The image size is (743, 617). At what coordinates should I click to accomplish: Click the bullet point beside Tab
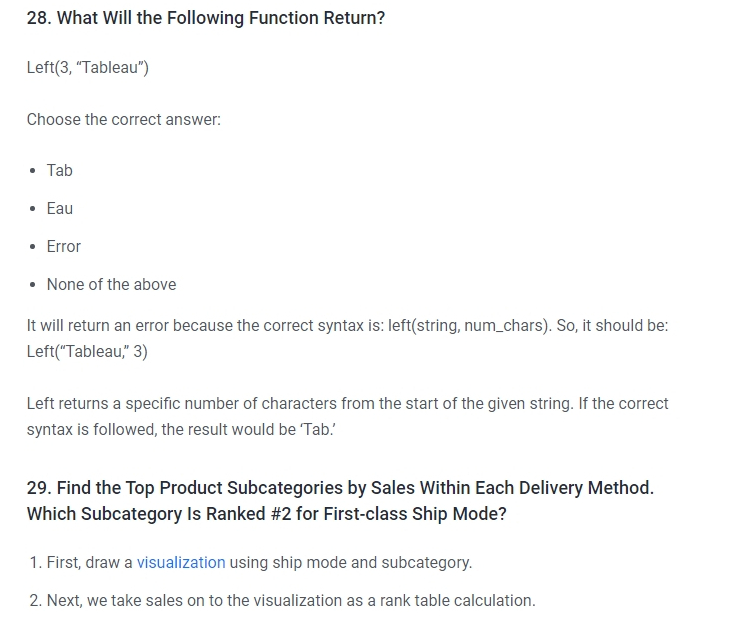point(32,171)
